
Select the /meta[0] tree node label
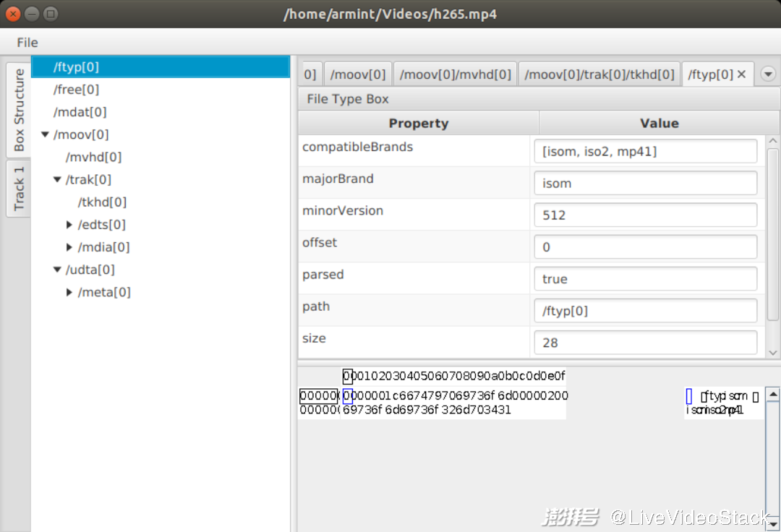point(104,292)
